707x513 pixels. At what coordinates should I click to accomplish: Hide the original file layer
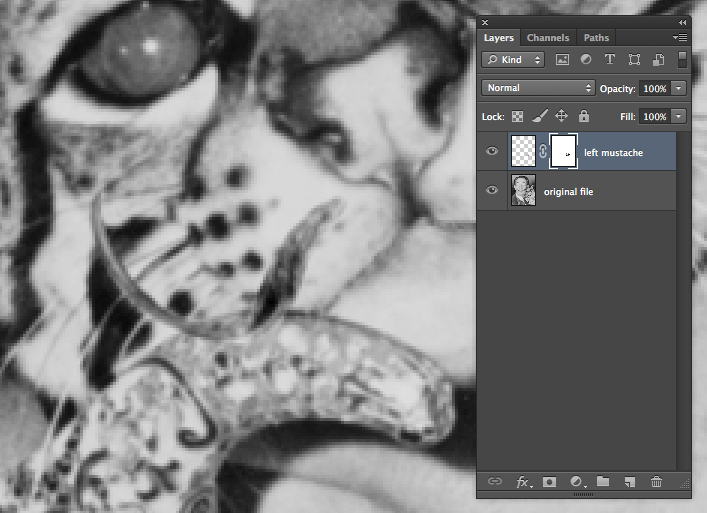coord(492,190)
